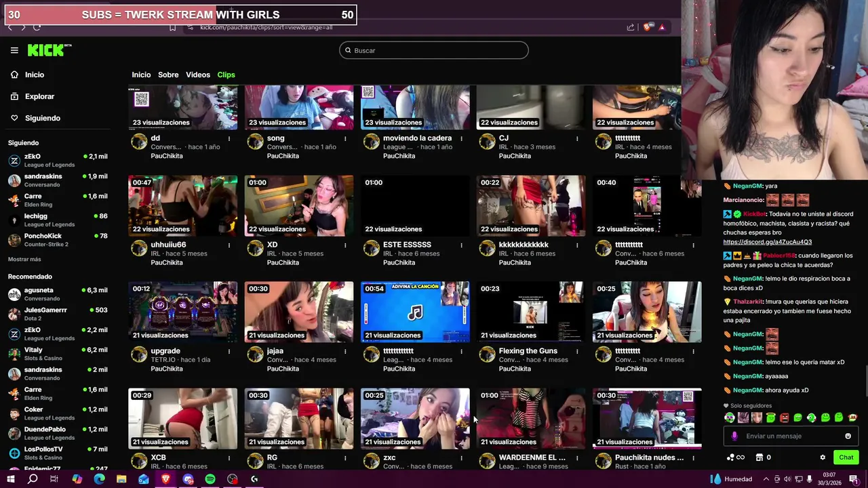Image resolution: width=868 pixels, height=488 pixels.
Task: Focus the Buscar search field
Action: click(434, 50)
